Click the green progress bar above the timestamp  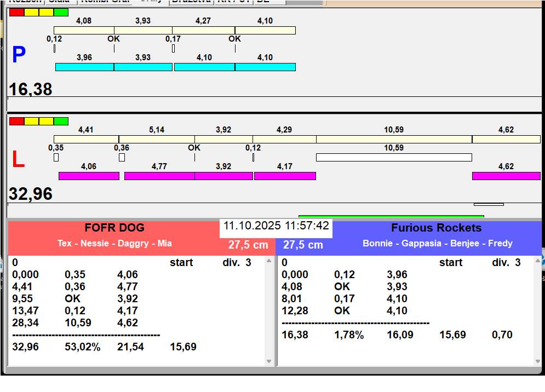tap(391, 217)
